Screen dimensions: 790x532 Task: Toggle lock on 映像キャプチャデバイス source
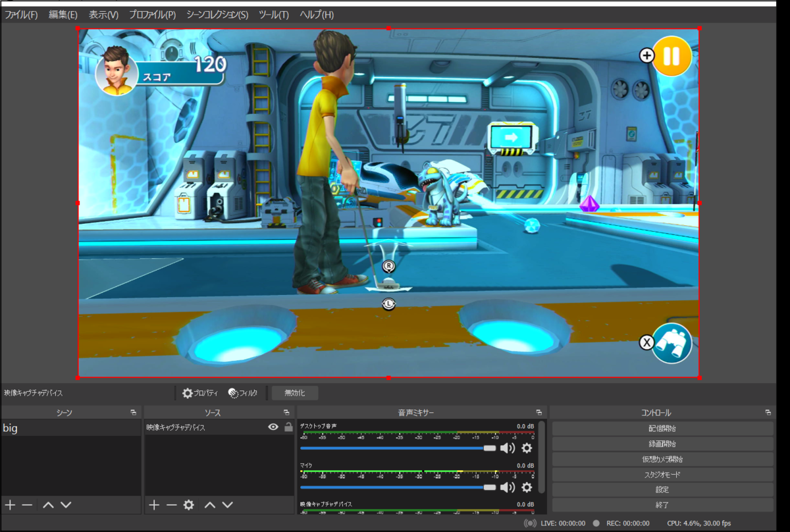288,427
